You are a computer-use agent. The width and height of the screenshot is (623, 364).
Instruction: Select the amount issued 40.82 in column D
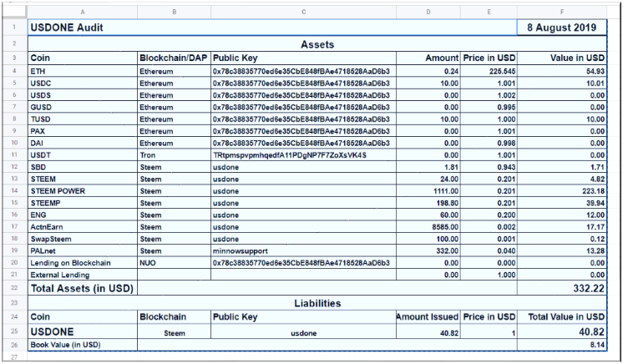[428, 331]
